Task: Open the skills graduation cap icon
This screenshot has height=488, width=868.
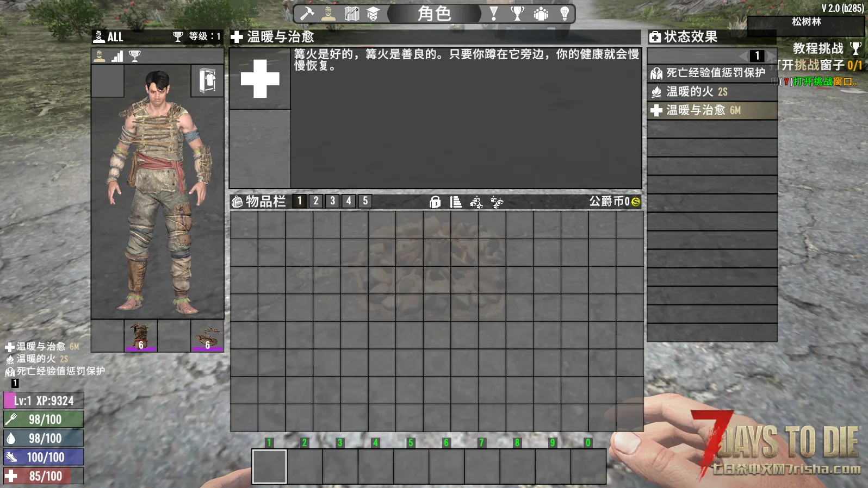Action: [x=373, y=14]
